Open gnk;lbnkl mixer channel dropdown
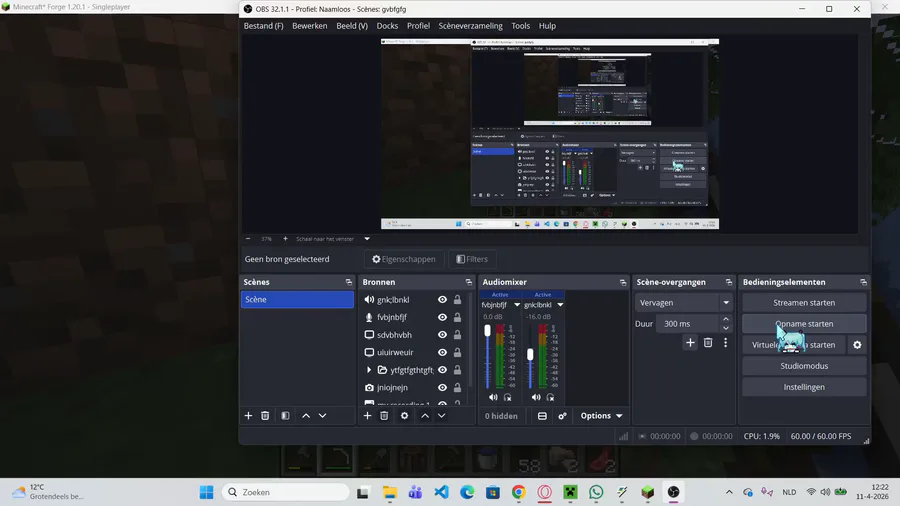This screenshot has width=900, height=506. pyautogui.click(x=560, y=305)
